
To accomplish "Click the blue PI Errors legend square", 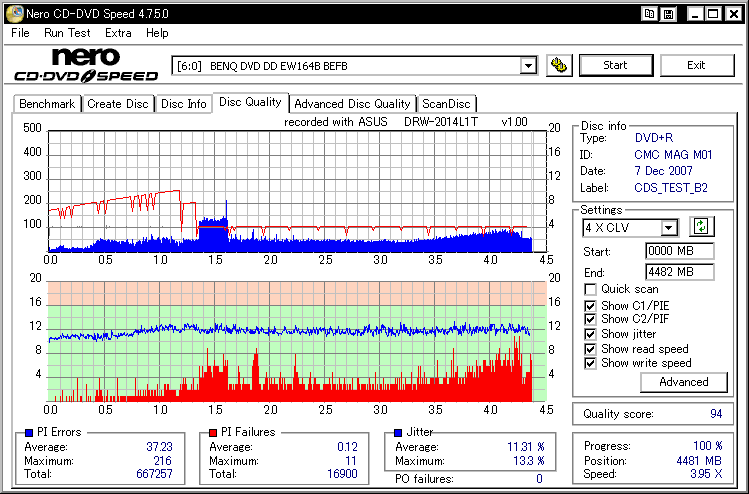I will (29, 432).
